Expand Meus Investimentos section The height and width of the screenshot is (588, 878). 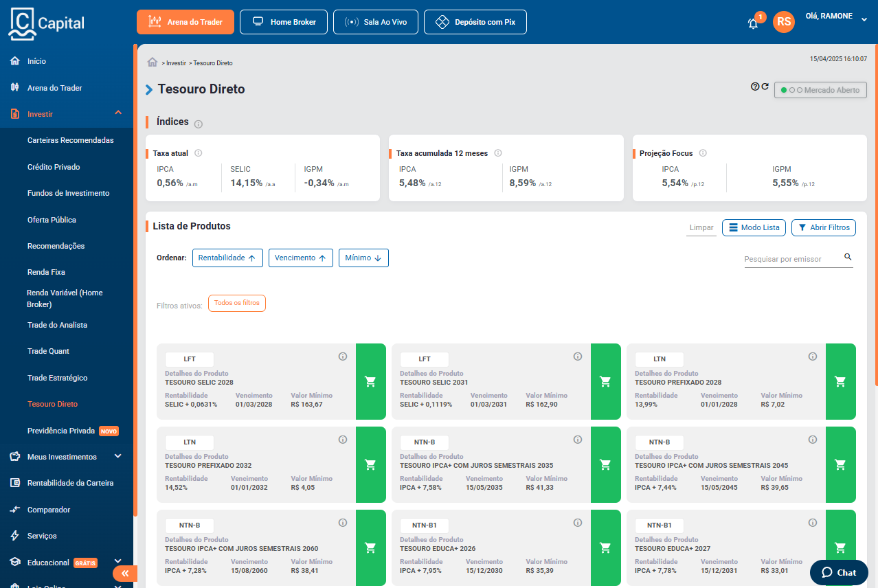117,456
